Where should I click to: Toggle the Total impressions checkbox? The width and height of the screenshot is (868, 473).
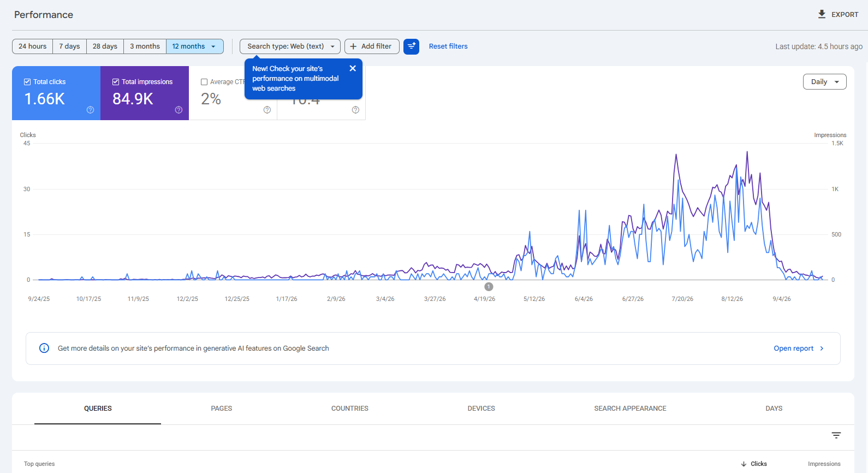116,82
